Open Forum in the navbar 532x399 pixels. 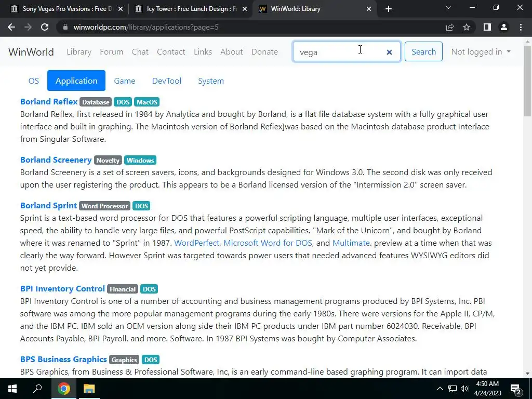point(112,52)
